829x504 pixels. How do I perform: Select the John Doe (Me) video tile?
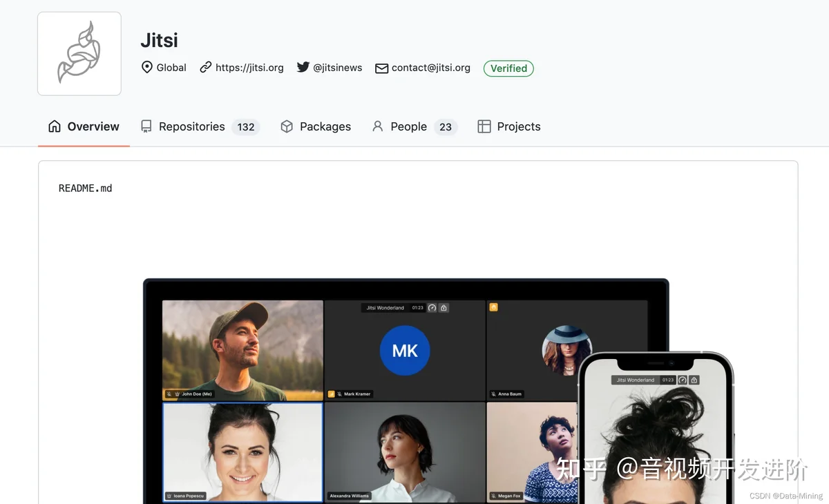tap(242, 350)
